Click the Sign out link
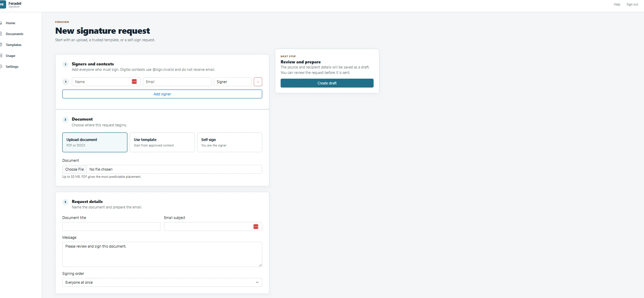This screenshot has height=298, width=644. [632, 4]
